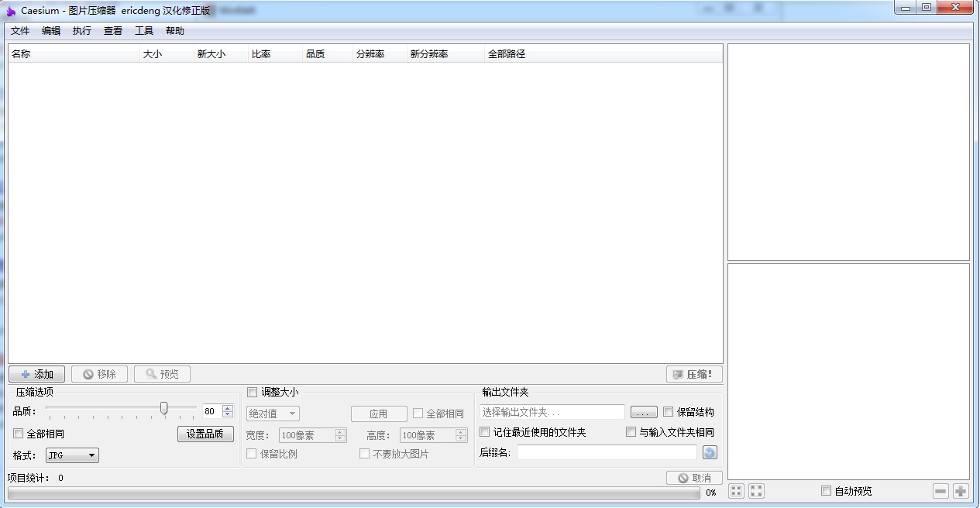Open output folder browse '...' button
980x508 pixels.
tap(644, 412)
